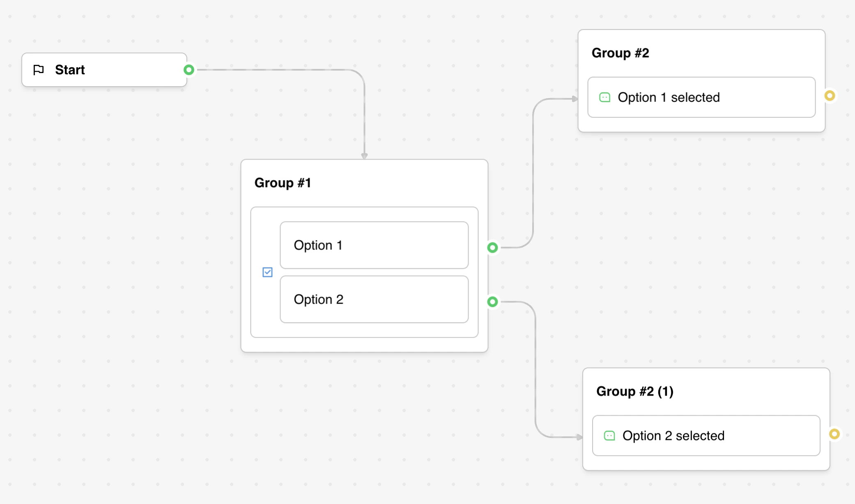The image size is (855, 504).
Task: Click the Group #2 (1) title
Action: (635, 391)
